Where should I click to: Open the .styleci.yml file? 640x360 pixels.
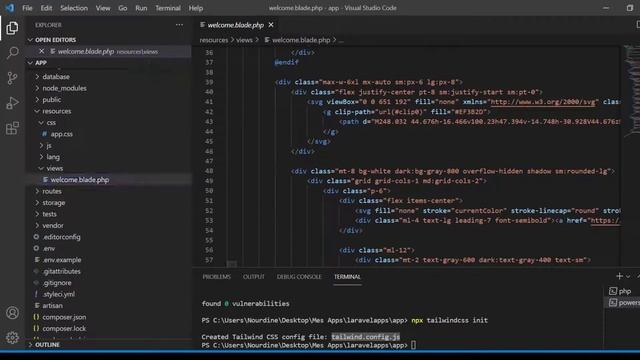coord(58,294)
